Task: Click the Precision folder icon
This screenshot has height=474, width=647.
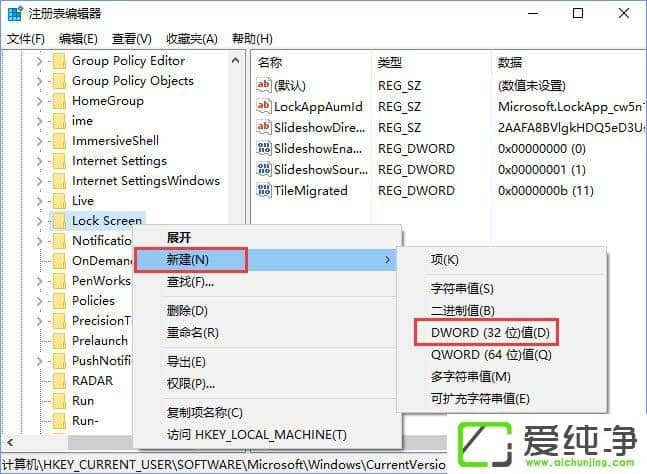Action: 59,321
